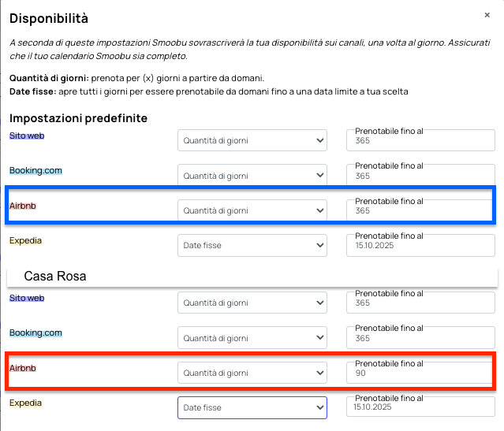Viewport: 504px width, 431px height.
Task: Click default Expedia 15.10.2025 date field
Action: [420, 245]
